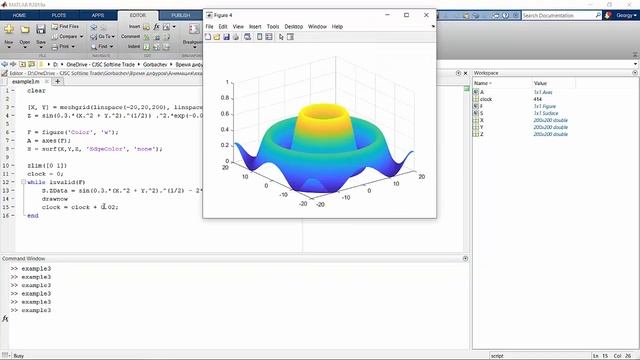Image resolution: width=640 pixels, height=360 pixels.
Task: Click the comment percent icon
Action: [146, 37]
